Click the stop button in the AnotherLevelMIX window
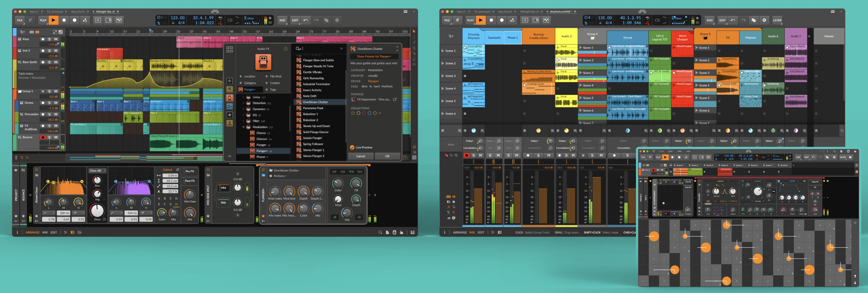 click(x=491, y=20)
